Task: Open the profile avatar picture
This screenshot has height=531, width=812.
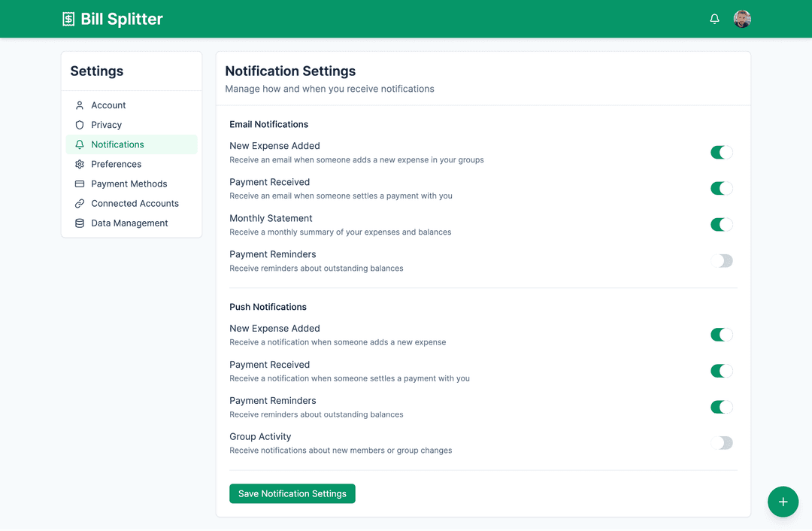Action: pyautogui.click(x=742, y=18)
